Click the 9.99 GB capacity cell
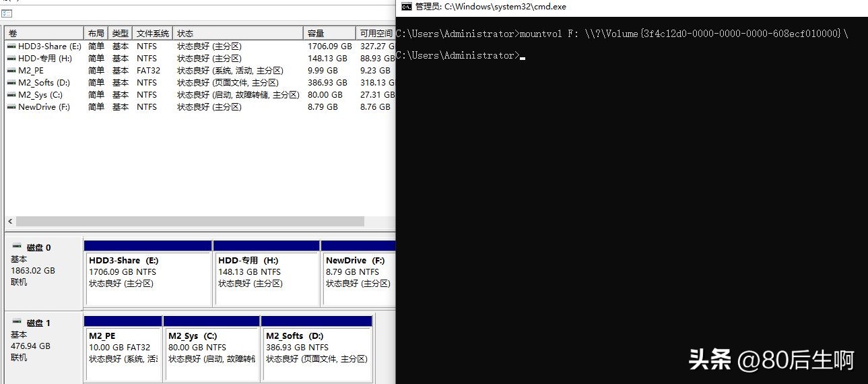 [323, 71]
